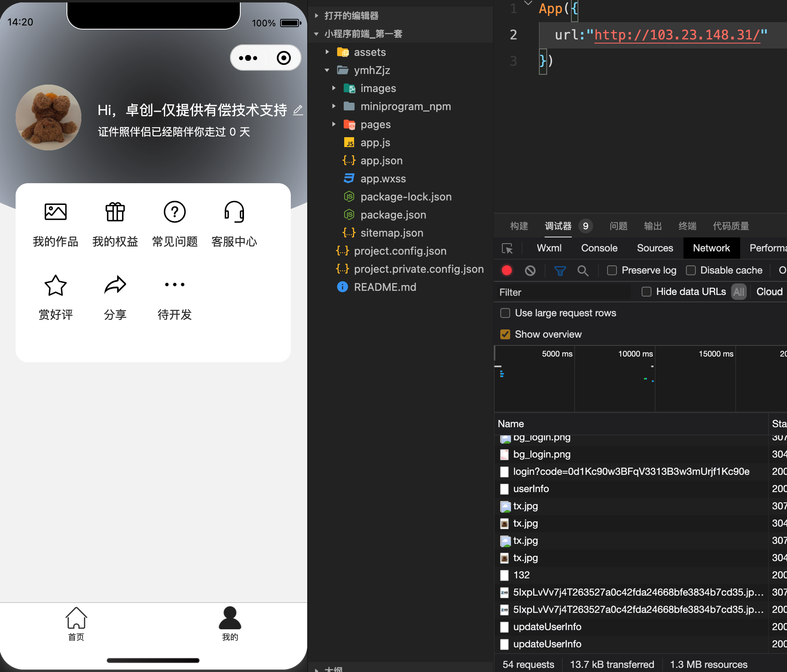Screen dimensions: 787x672
Task: Click the pencil edit icon beside nickname
Action: click(298, 110)
